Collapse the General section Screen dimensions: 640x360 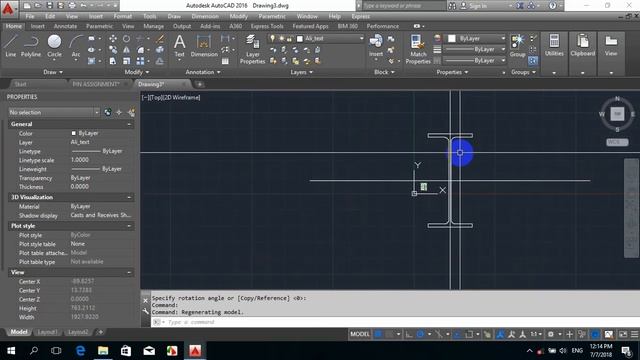coord(129,124)
